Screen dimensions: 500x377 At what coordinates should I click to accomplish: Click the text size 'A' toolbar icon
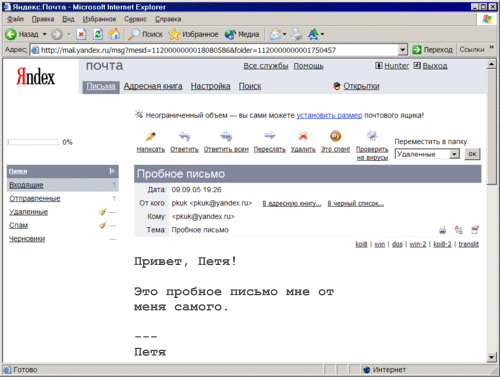(313, 34)
